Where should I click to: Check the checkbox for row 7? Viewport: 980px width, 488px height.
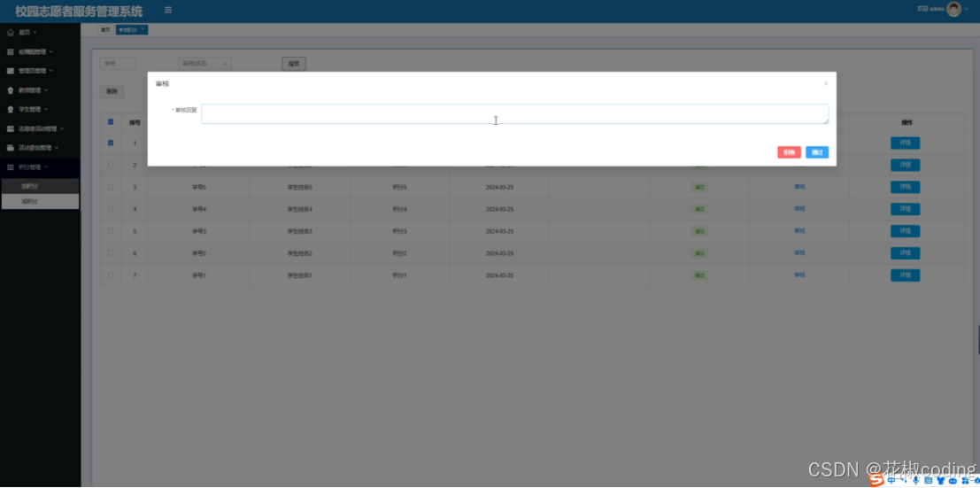111,275
